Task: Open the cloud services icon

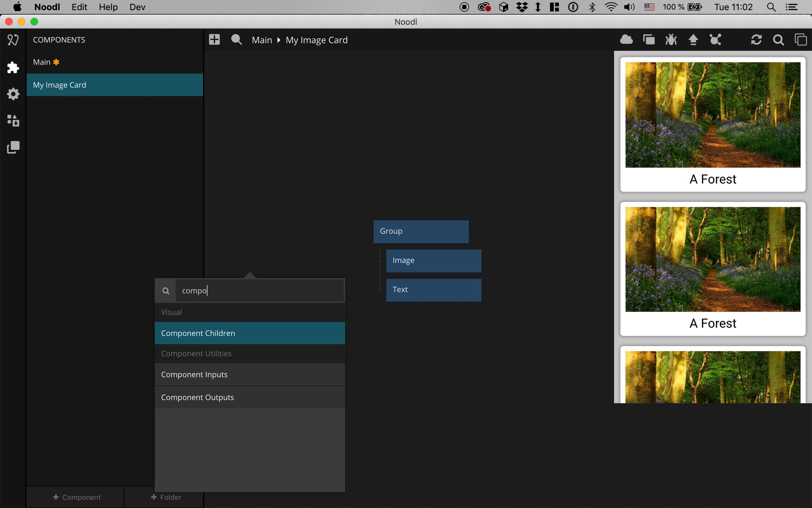Action: [626, 40]
